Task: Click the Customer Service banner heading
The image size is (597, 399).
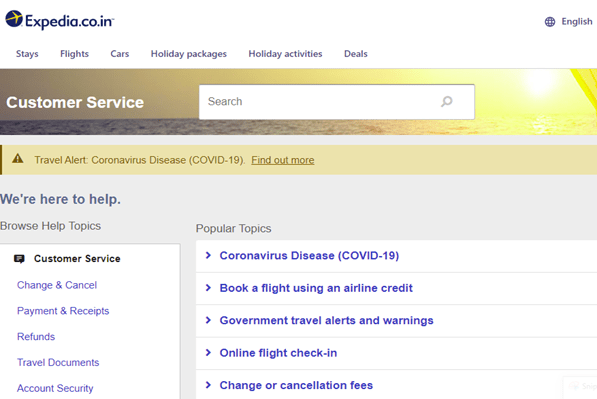Action: [x=75, y=102]
